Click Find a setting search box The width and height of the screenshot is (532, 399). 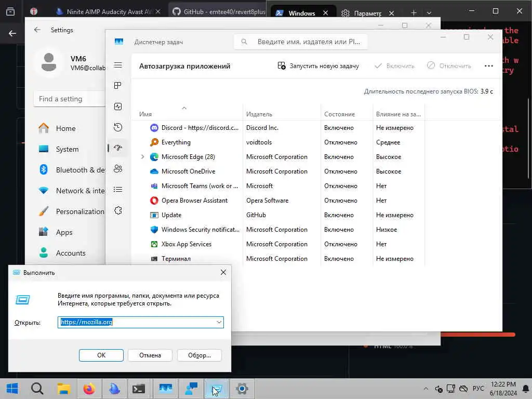[69, 99]
